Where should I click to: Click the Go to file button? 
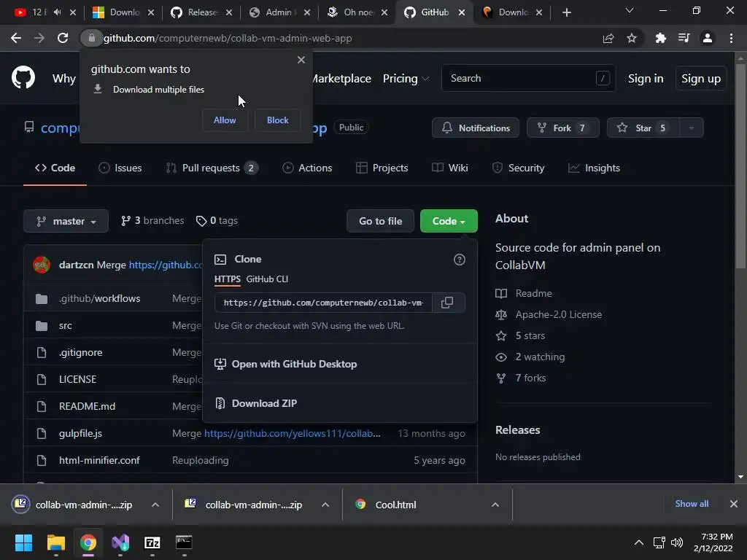pos(381,221)
